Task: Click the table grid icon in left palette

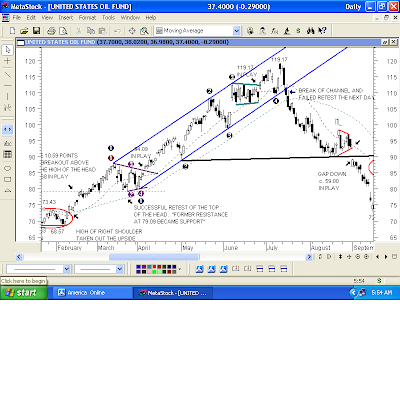Action: (8, 154)
